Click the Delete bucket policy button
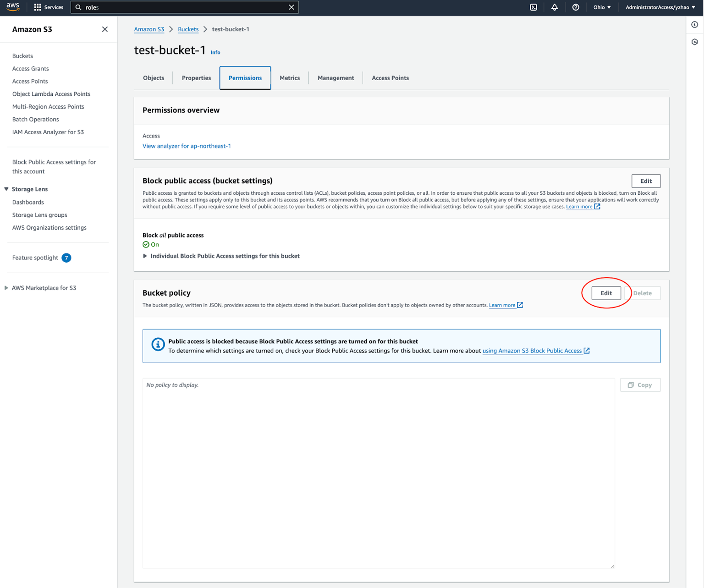The image size is (704, 588). click(642, 293)
